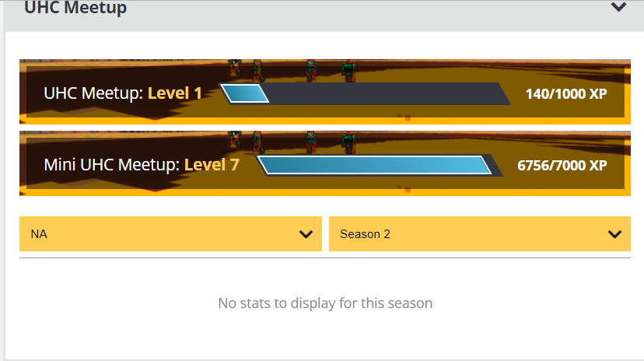Viewport: 644px width, 361px height.
Task: Click the 6756/7000 XP label
Action: pyautogui.click(x=562, y=166)
